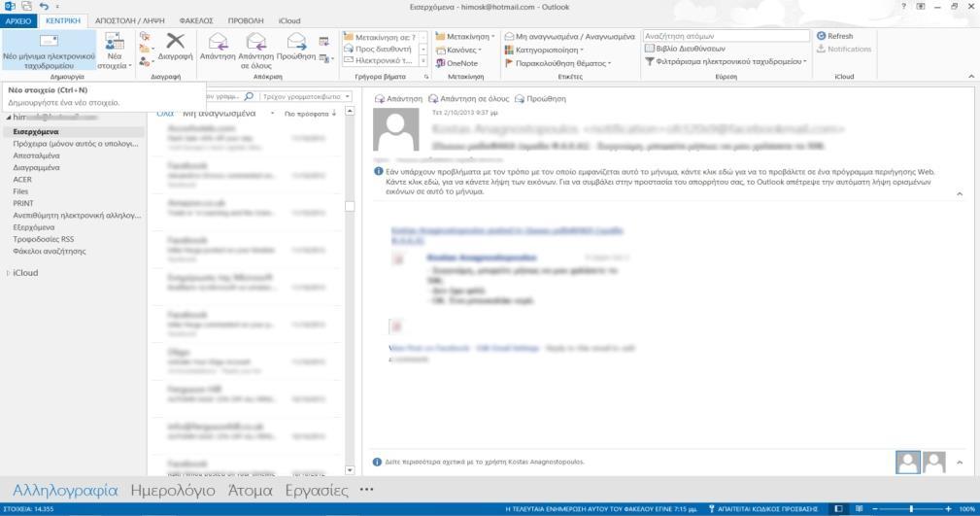Open the Νέα στοιχεία (New Items) button
This screenshot has height=516, width=980.
click(x=115, y=52)
